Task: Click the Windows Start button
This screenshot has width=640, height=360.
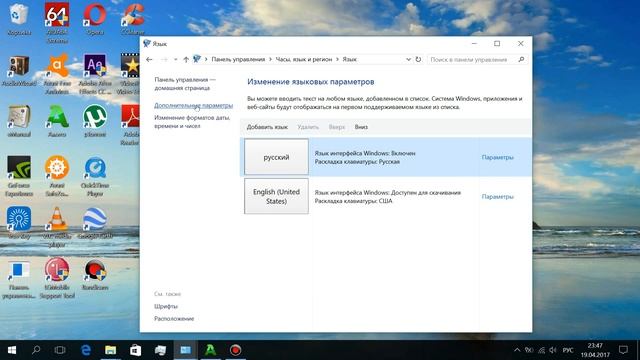Action: tap(12, 350)
